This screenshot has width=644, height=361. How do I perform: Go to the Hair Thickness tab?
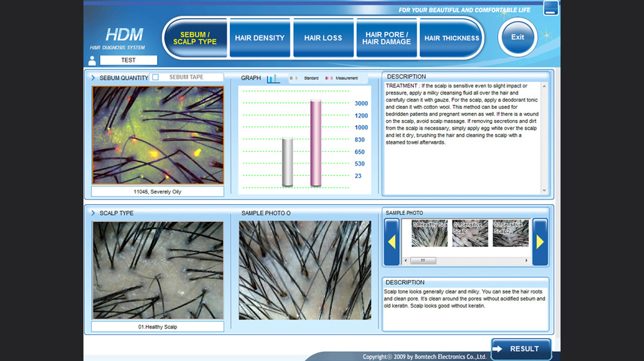[x=451, y=38]
